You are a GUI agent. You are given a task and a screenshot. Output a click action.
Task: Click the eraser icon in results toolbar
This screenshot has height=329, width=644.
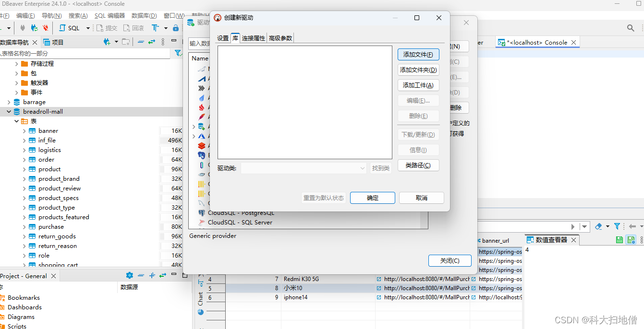pyautogui.click(x=598, y=226)
